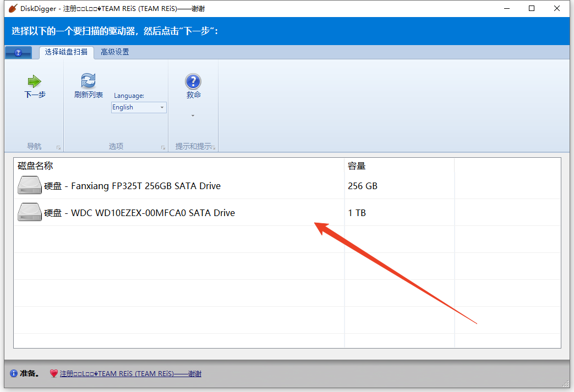
Task: Click the blue info icon beside 准备
Action: [14, 374]
